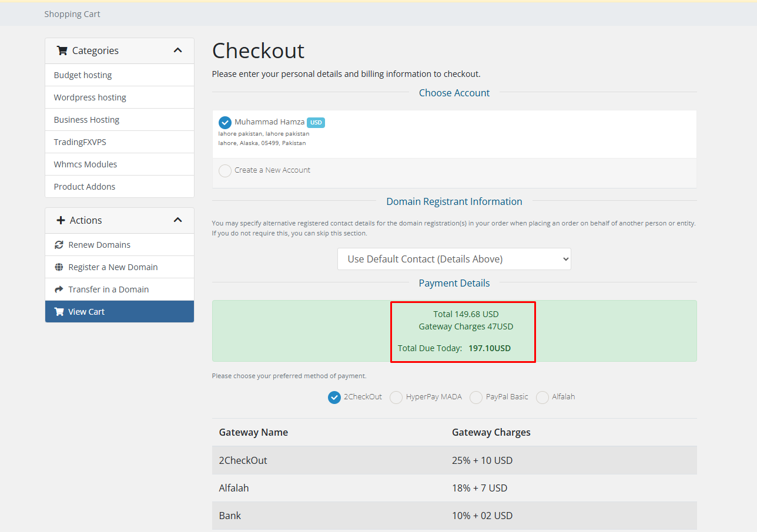The height and width of the screenshot is (532, 757).
Task: Click the globe icon next to Register a New Domain
Action: 59,267
